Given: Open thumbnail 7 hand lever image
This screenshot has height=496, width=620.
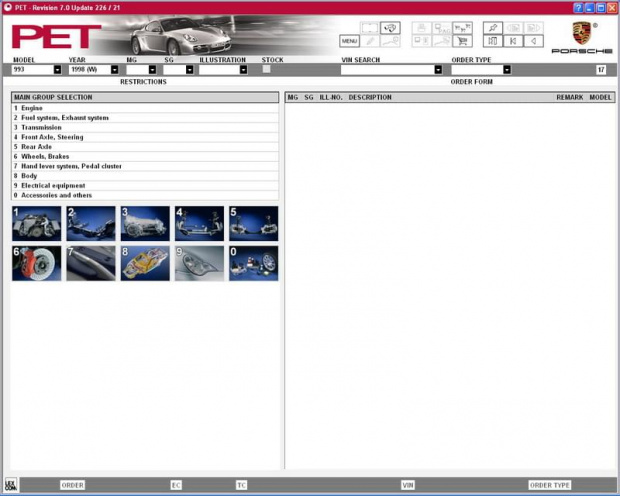Looking at the screenshot, I should [91, 263].
